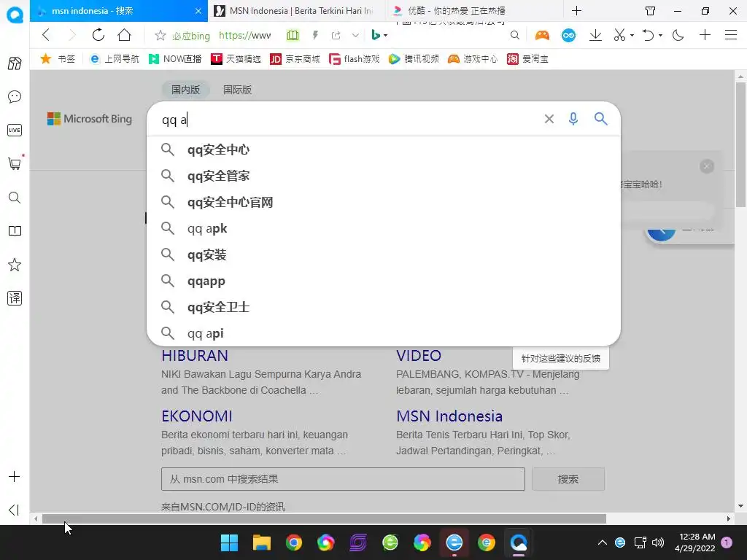
Task: Click the blue infinity extension icon
Action: pos(568,35)
